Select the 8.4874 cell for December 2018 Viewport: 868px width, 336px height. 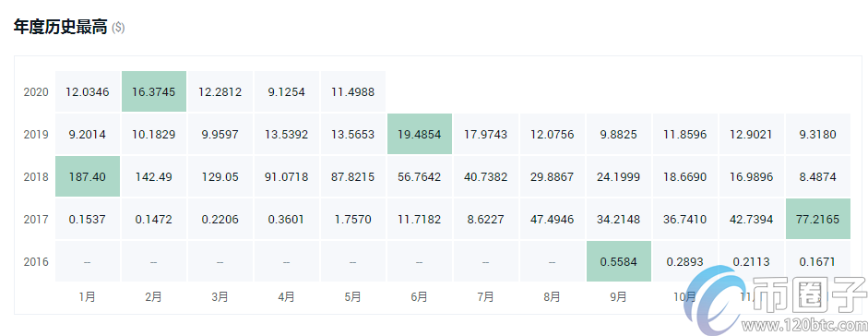[x=817, y=176]
